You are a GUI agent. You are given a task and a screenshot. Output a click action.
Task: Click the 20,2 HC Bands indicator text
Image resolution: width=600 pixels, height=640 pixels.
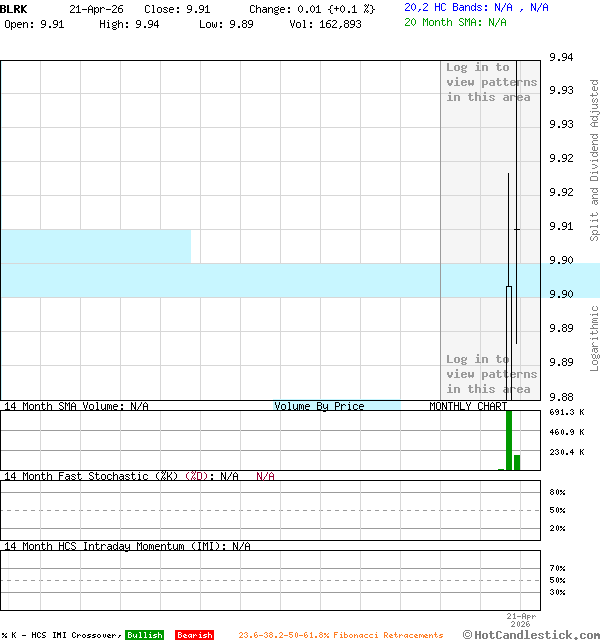coord(476,7)
